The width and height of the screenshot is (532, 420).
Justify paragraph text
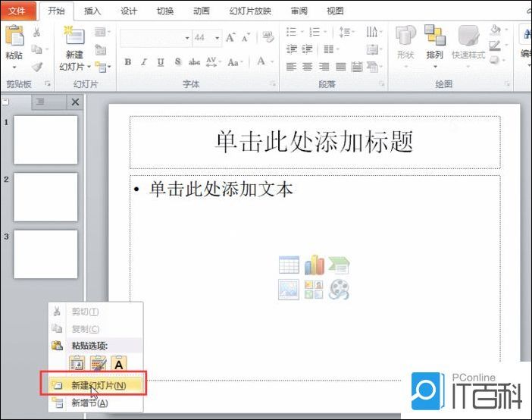point(340,67)
